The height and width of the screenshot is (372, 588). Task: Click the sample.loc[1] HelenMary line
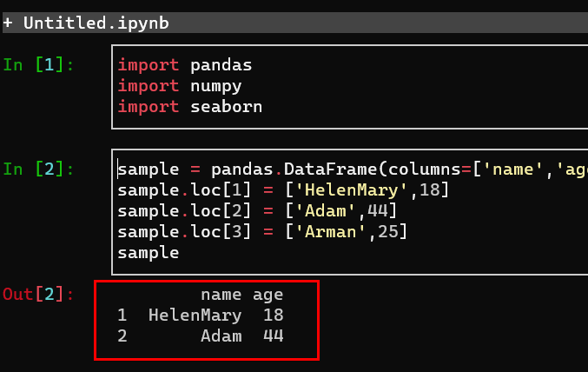283,190
